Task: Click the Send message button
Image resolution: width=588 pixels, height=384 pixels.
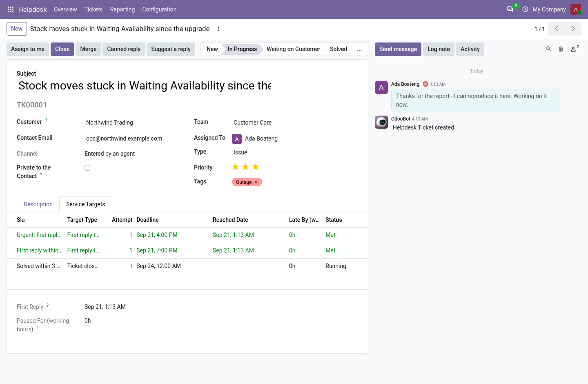Action: 398,49
